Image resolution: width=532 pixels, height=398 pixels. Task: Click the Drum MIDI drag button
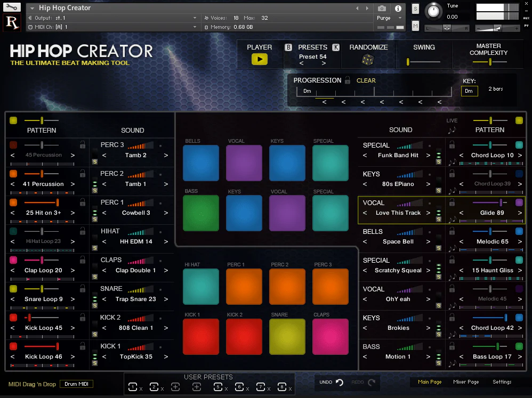[x=76, y=384]
